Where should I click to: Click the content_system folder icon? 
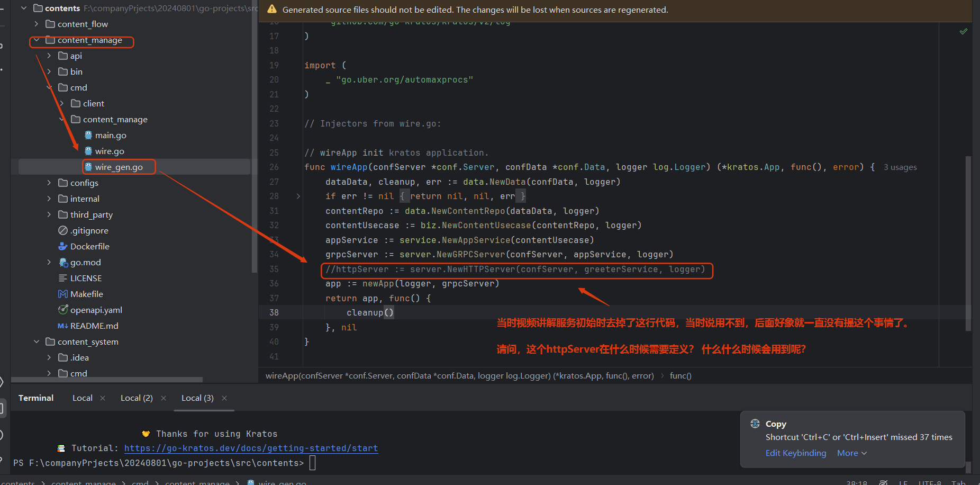tap(50, 342)
